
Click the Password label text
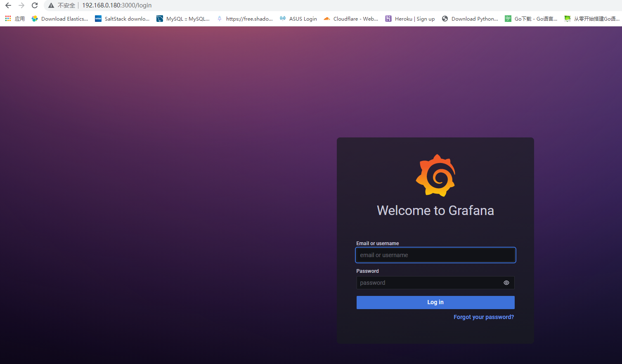click(367, 271)
